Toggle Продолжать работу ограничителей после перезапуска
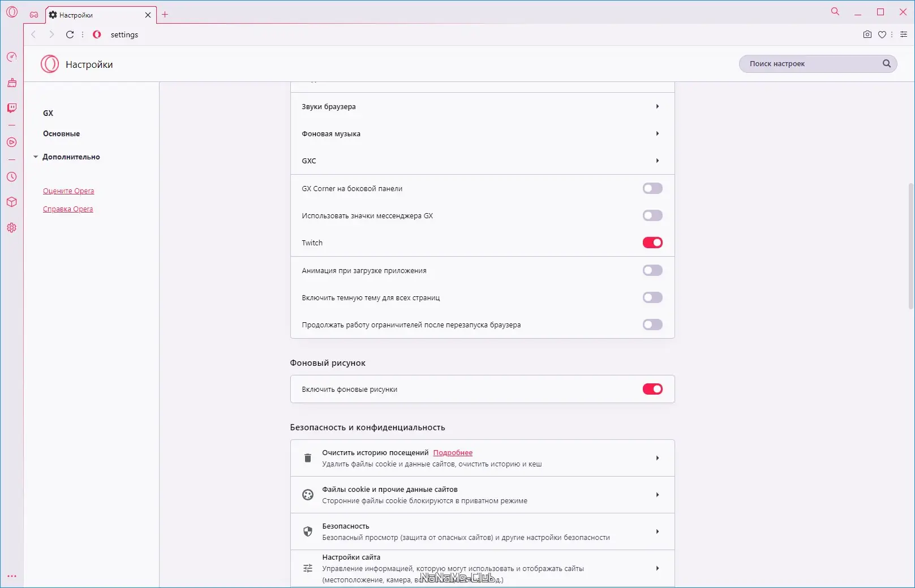This screenshot has width=915, height=588. (652, 325)
